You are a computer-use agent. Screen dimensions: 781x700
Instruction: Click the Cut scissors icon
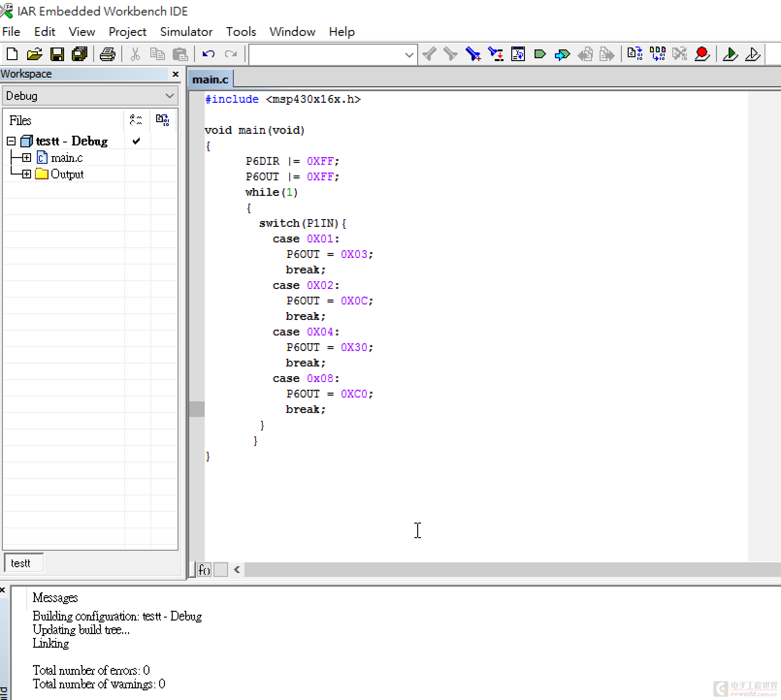click(x=135, y=54)
